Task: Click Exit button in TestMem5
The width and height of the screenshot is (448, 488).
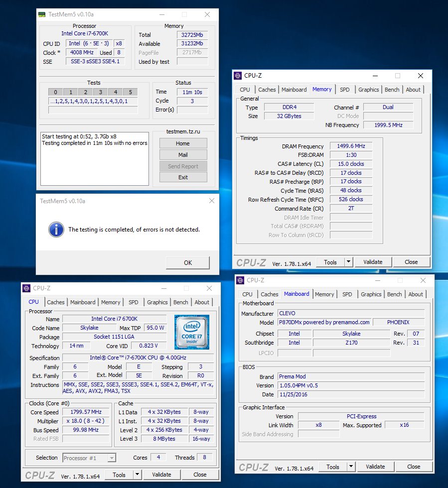Action: point(183,177)
